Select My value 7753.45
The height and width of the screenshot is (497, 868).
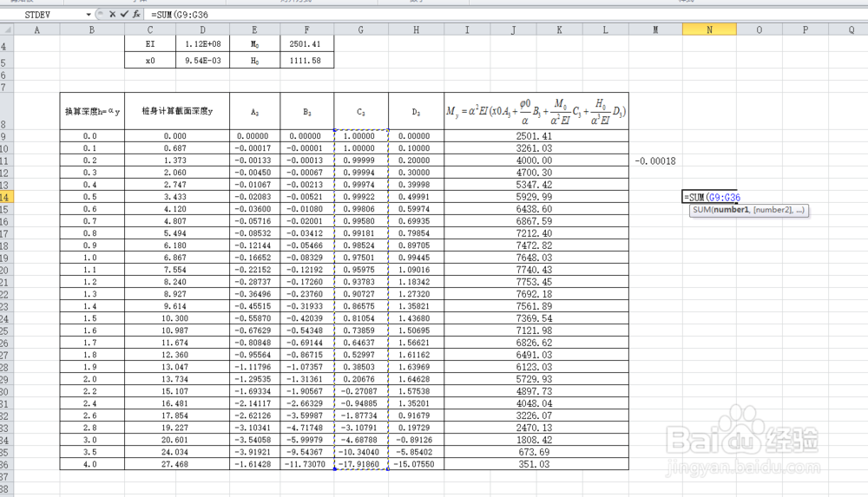pyautogui.click(x=536, y=282)
